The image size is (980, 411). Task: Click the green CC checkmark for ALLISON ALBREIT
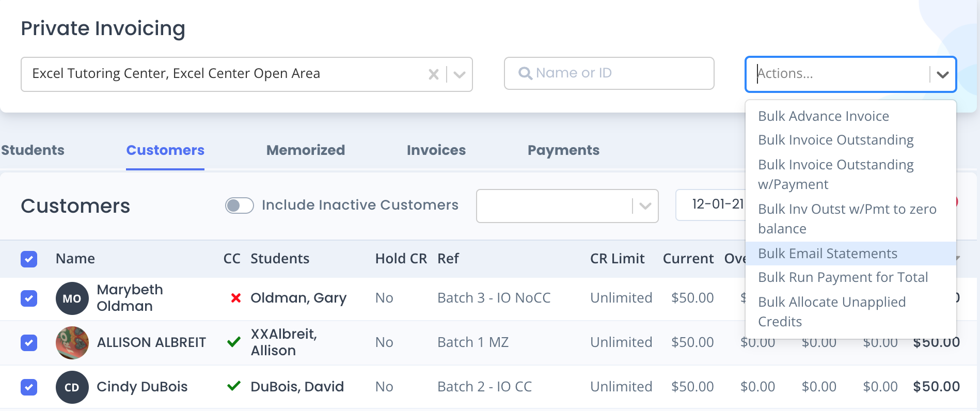click(x=234, y=342)
